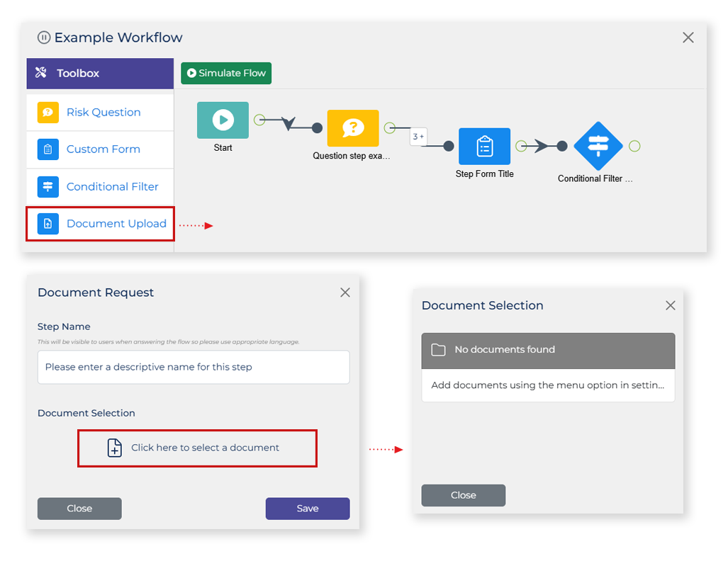Click the Step Name input field
Screen dimensions: 728x561
click(x=194, y=367)
